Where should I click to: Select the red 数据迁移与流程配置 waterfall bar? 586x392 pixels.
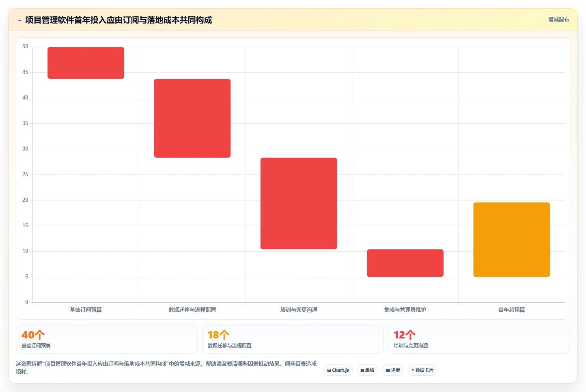192,118
